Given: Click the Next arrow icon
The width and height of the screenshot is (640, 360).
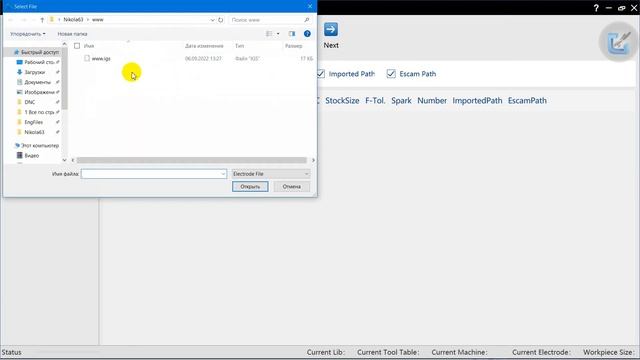Looking at the screenshot, I should 331,29.
